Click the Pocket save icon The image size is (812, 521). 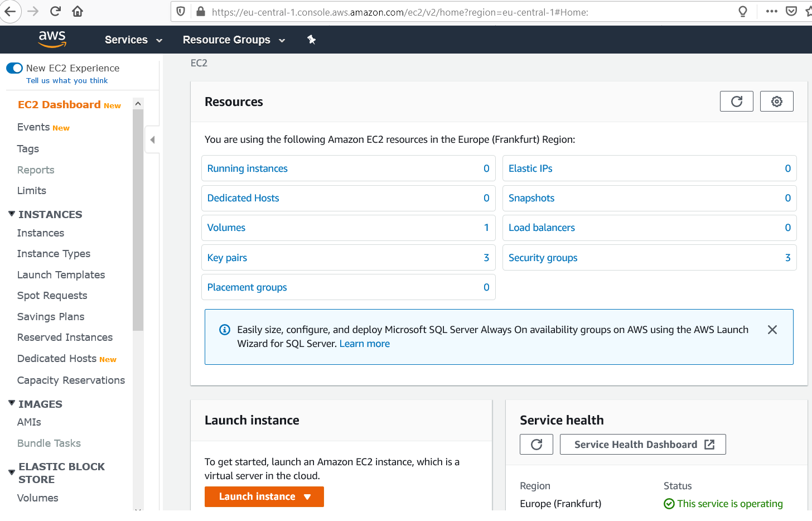pos(791,11)
